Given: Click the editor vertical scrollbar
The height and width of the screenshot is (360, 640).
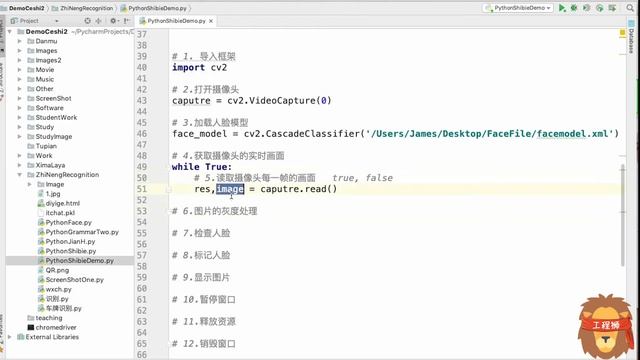Looking at the screenshot, I should (x=622, y=214).
